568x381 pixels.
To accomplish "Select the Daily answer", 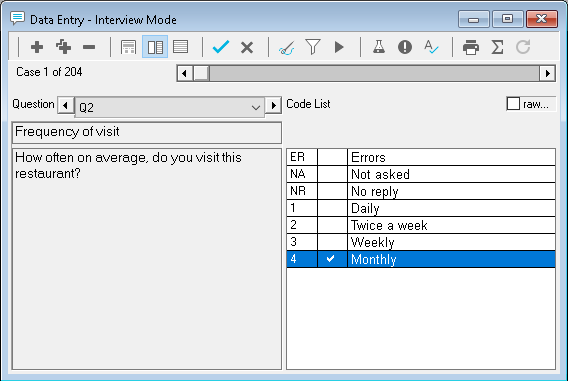I will click(x=421, y=208).
